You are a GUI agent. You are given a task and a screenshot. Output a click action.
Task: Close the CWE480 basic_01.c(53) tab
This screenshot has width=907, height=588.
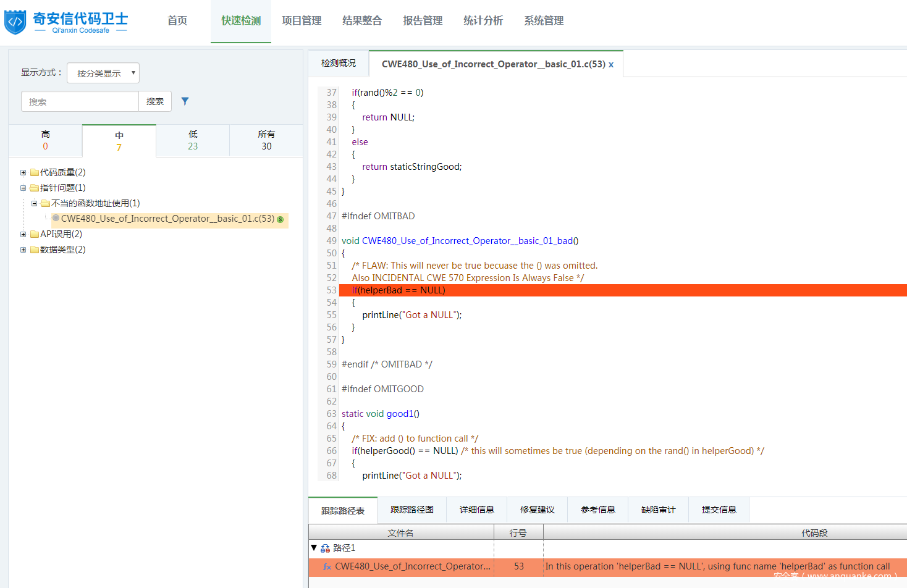(x=611, y=64)
